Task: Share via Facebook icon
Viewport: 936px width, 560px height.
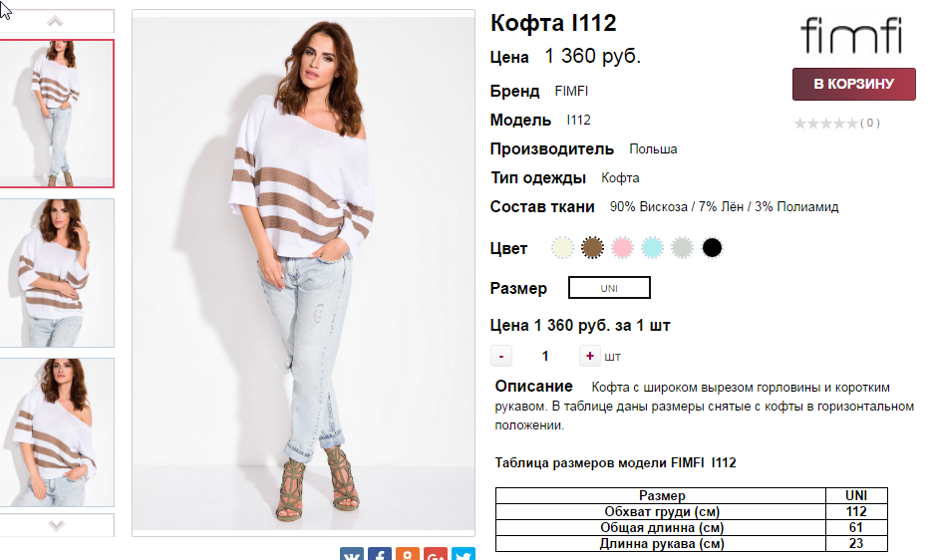Action: [380, 553]
